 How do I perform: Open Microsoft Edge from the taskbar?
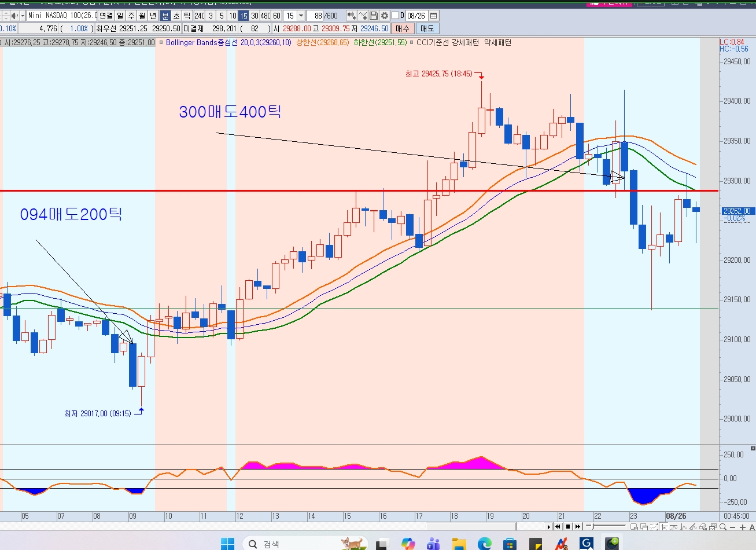[x=484, y=544]
